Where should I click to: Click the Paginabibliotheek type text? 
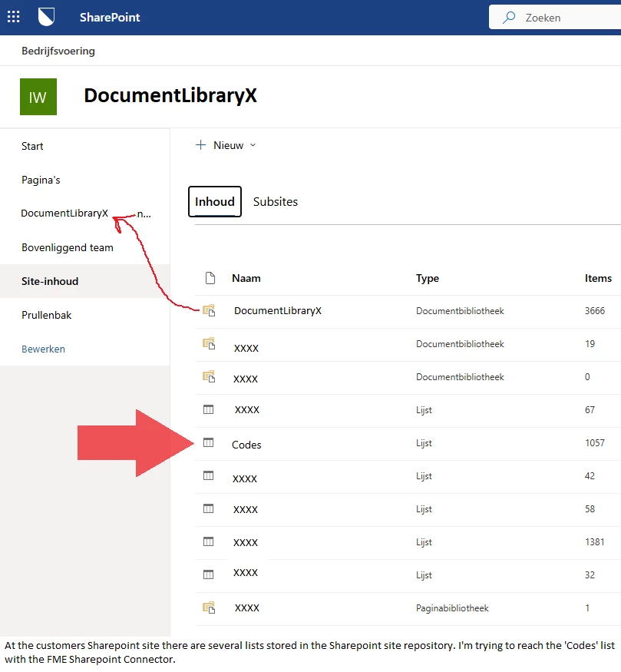pos(452,608)
